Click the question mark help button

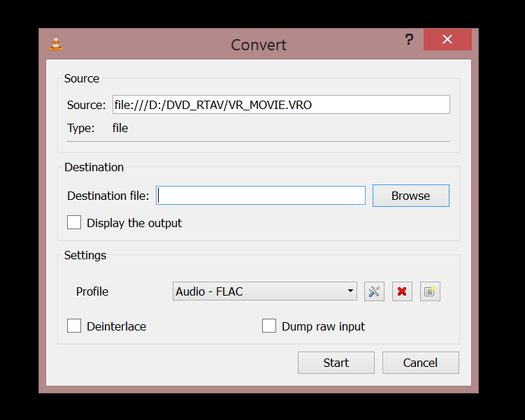tap(409, 40)
